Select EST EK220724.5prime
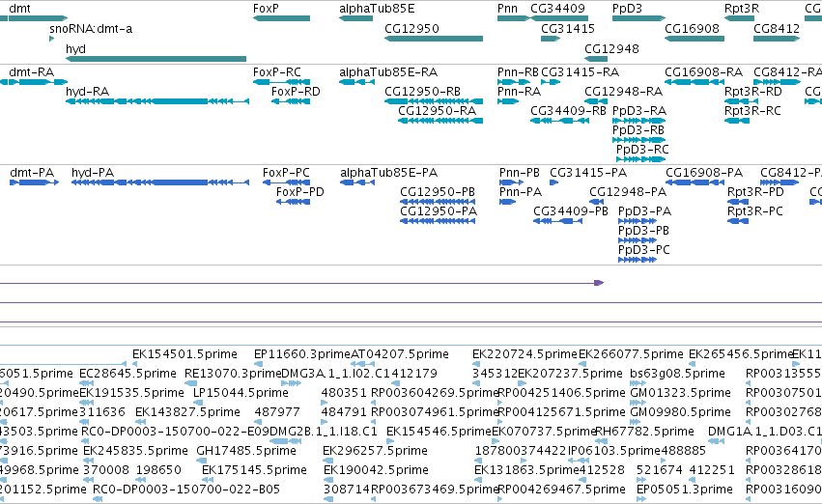822x504 pixels. [524, 354]
